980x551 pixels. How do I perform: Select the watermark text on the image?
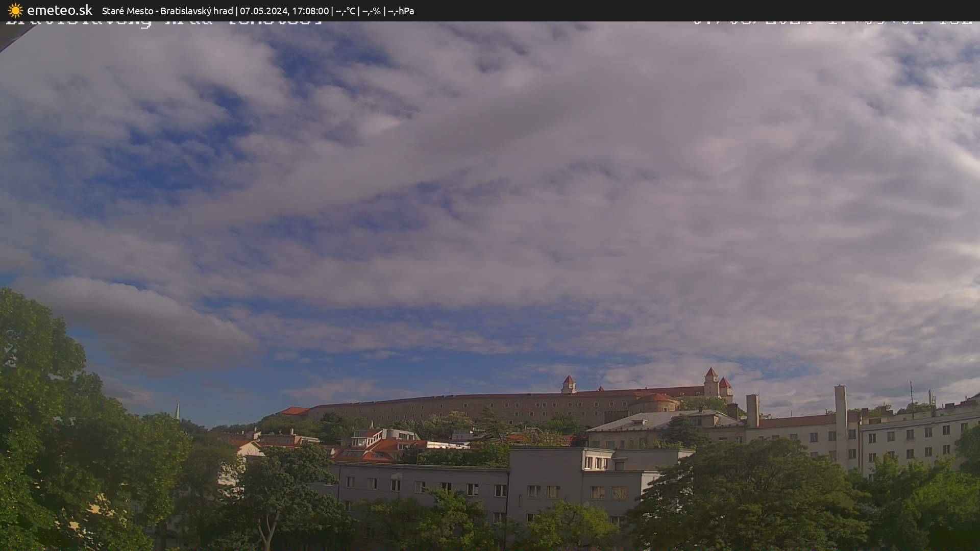[163, 23]
